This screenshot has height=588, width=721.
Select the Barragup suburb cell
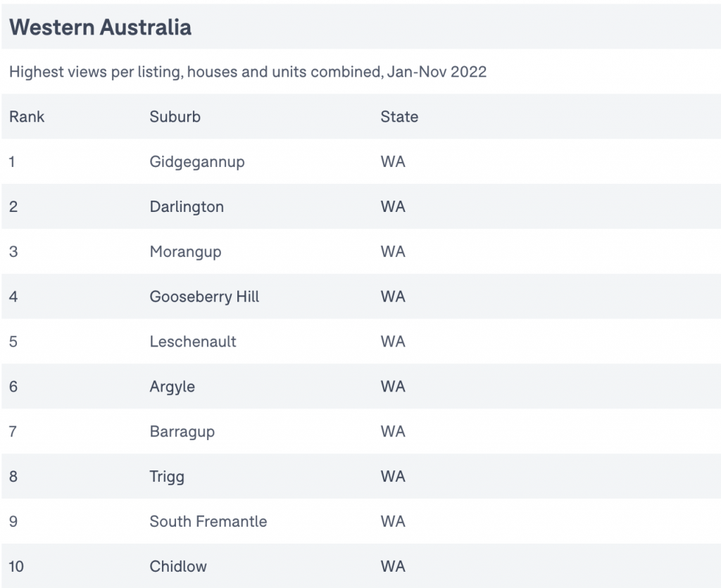(182, 432)
